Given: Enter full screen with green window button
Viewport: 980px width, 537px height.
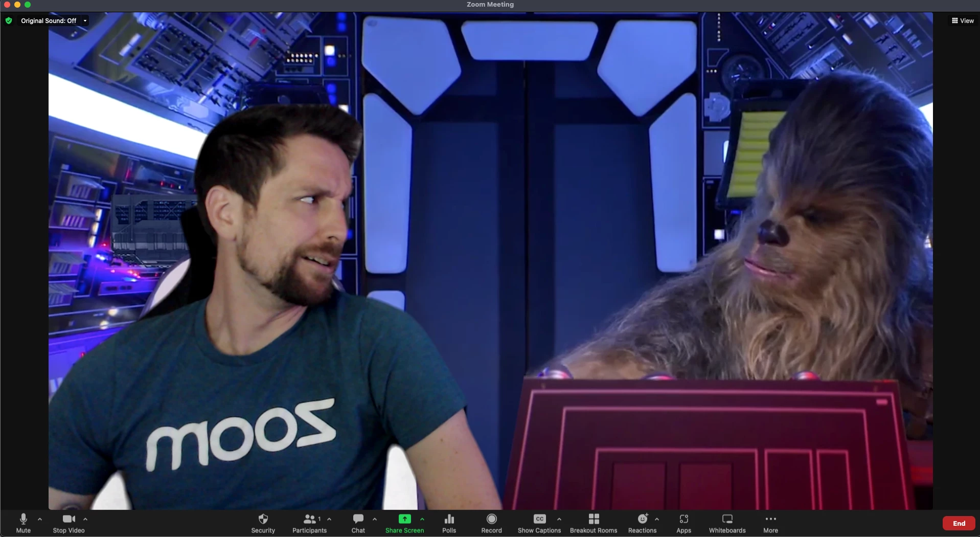Looking at the screenshot, I should [x=28, y=5].
